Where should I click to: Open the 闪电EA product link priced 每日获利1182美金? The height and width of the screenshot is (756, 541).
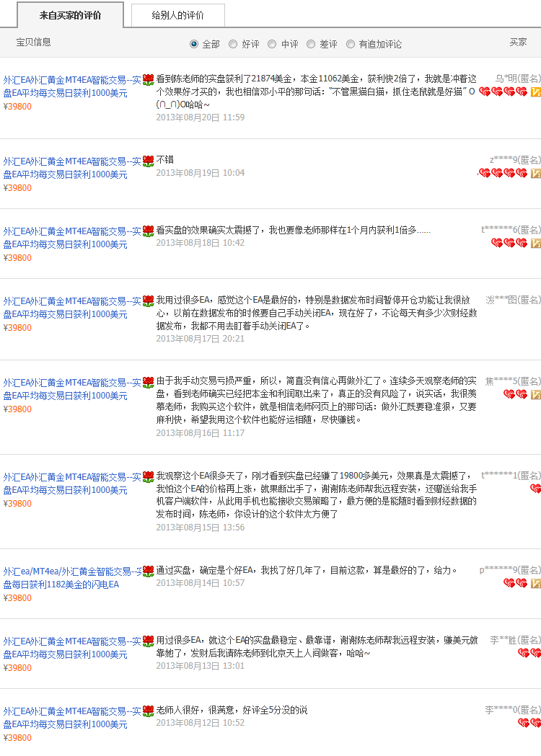pyautogui.click(x=72, y=578)
